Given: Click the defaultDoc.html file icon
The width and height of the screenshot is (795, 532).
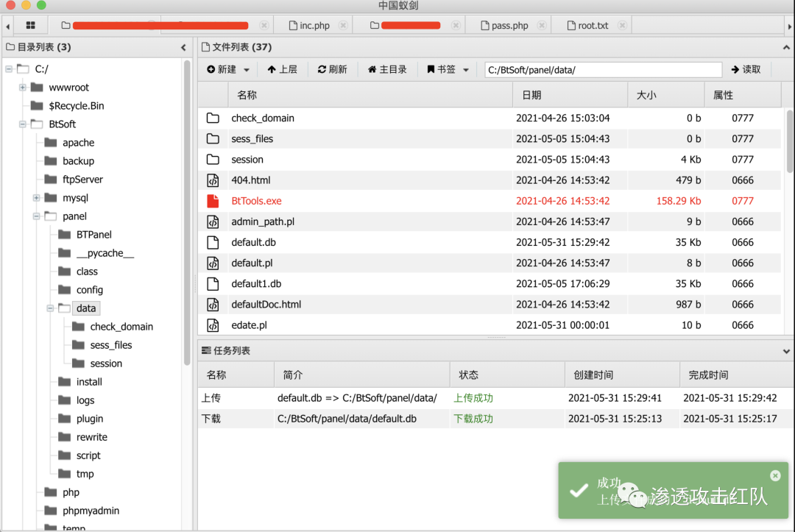Looking at the screenshot, I should (x=213, y=305).
